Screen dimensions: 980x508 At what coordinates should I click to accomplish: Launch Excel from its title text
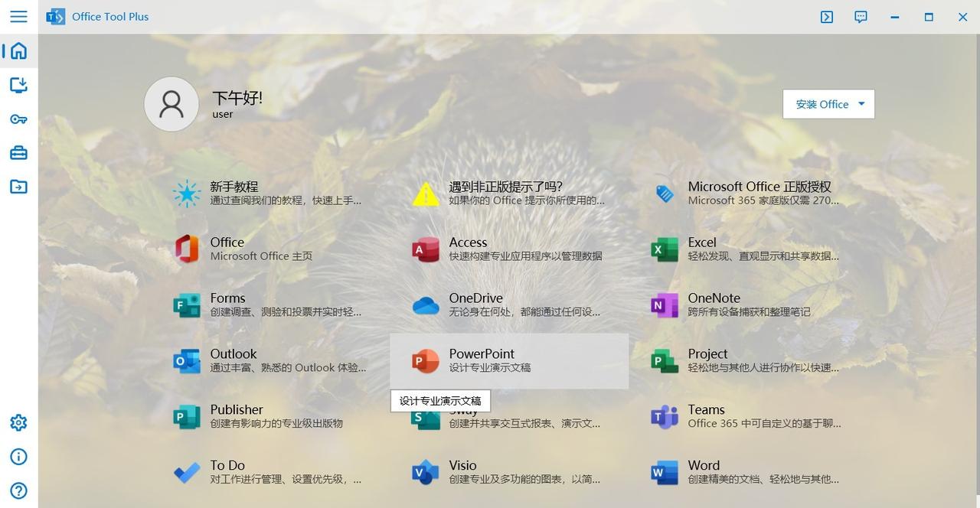point(702,243)
